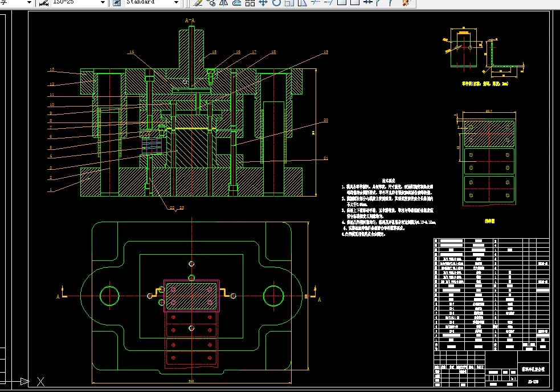Click the Copy objects tool
Image resolution: width=560 pixels, height=392 pixels.
tap(211, 2)
